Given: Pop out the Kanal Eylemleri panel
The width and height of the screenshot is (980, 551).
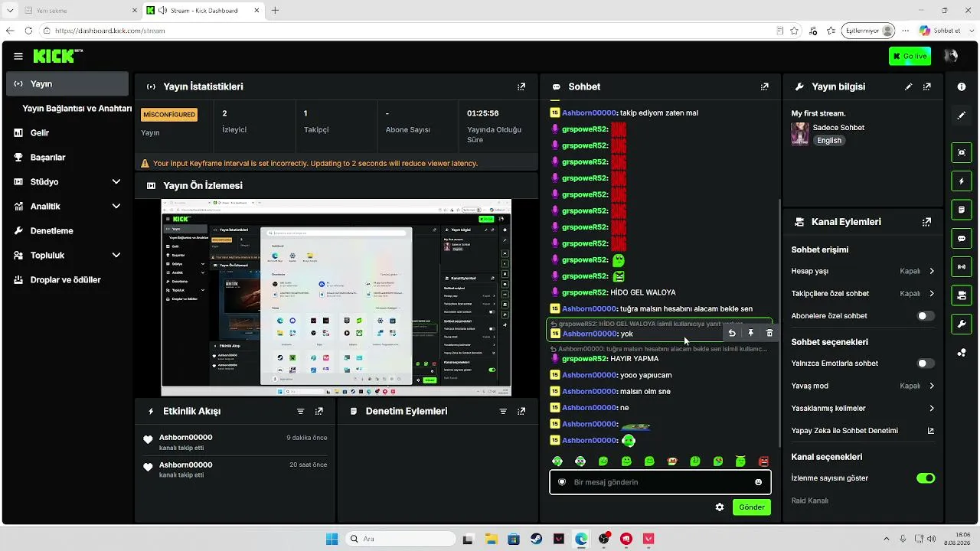Looking at the screenshot, I should pyautogui.click(x=927, y=222).
